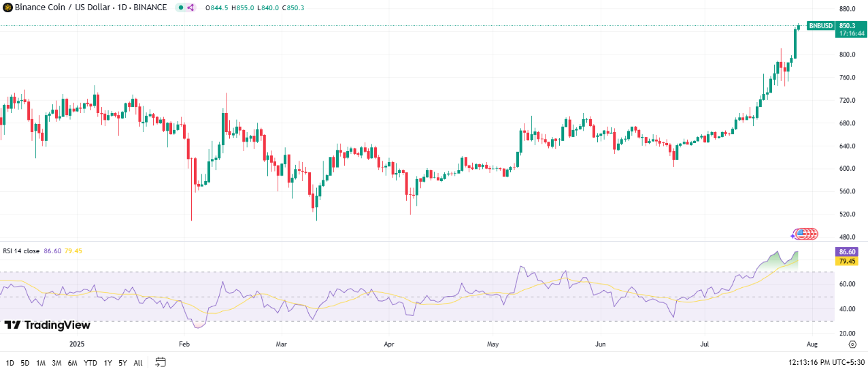Click the 60.00 RSI axis label

[848, 284]
